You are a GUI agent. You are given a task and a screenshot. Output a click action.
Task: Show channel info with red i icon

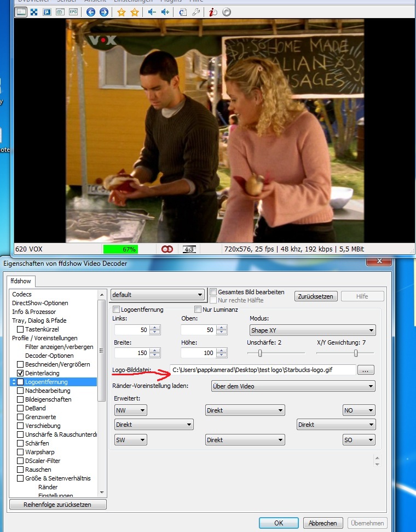pyautogui.click(x=213, y=12)
